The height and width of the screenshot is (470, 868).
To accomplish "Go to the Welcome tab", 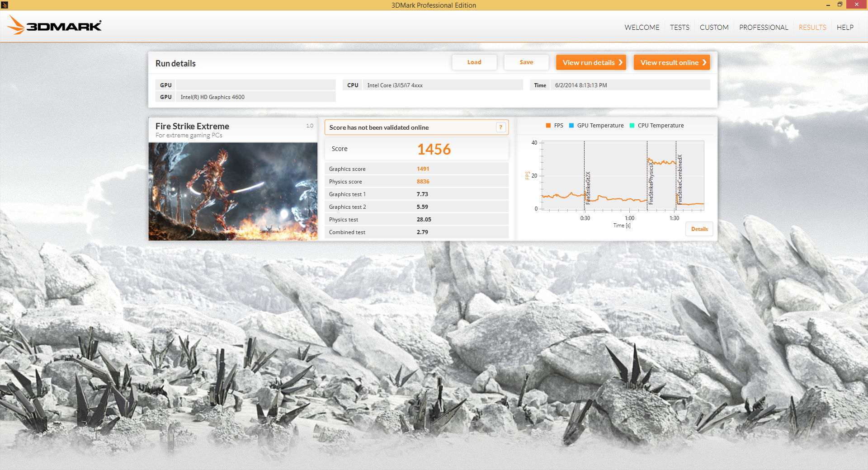I will click(x=642, y=27).
